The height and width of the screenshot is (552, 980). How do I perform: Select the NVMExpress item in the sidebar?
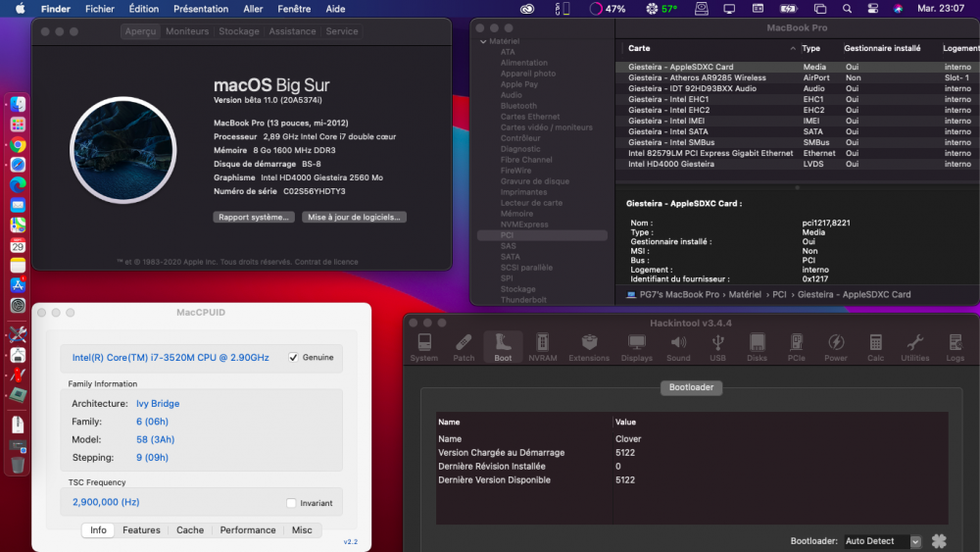524,225
